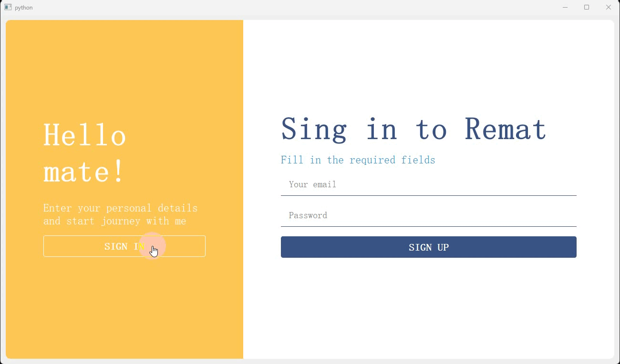Click the "Fill in the required fields" subtitle
The height and width of the screenshot is (364, 620).
tap(358, 160)
